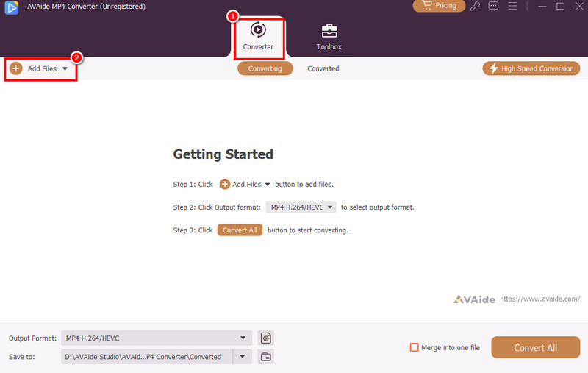The image size is (588, 373).
Task: Expand the bottom Output Format dropdown
Action: pyautogui.click(x=243, y=338)
